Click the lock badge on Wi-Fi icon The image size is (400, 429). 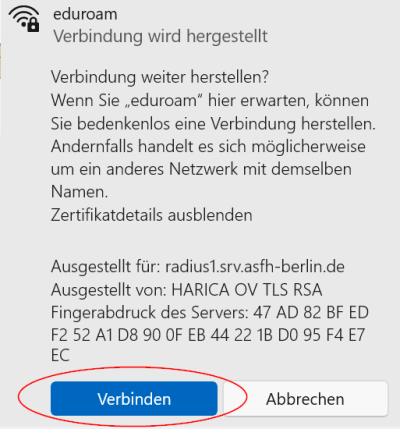click(33, 25)
